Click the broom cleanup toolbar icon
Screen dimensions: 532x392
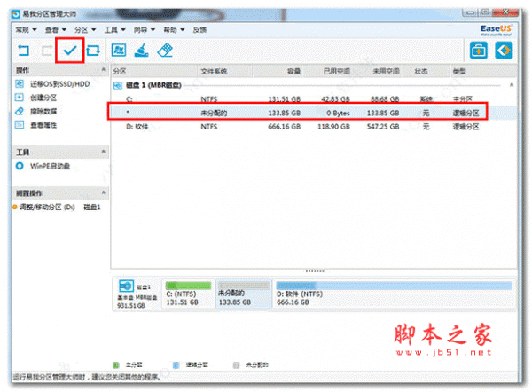coord(142,51)
